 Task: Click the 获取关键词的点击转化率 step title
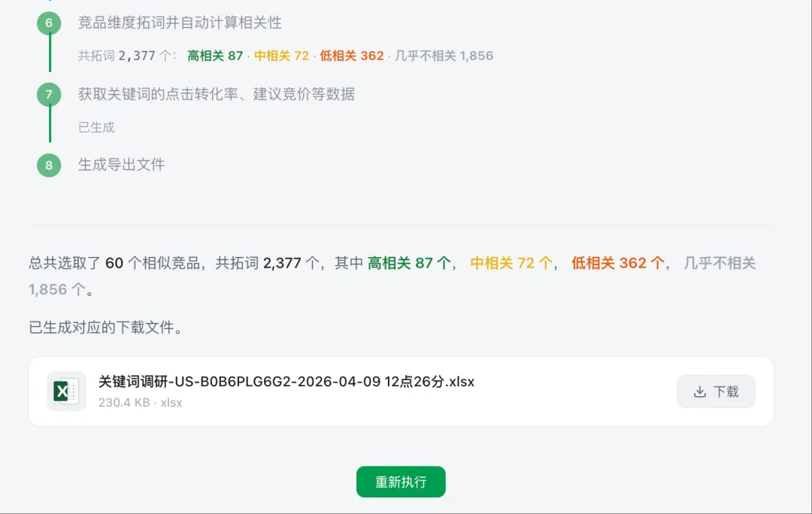click(x=217, y=95)
